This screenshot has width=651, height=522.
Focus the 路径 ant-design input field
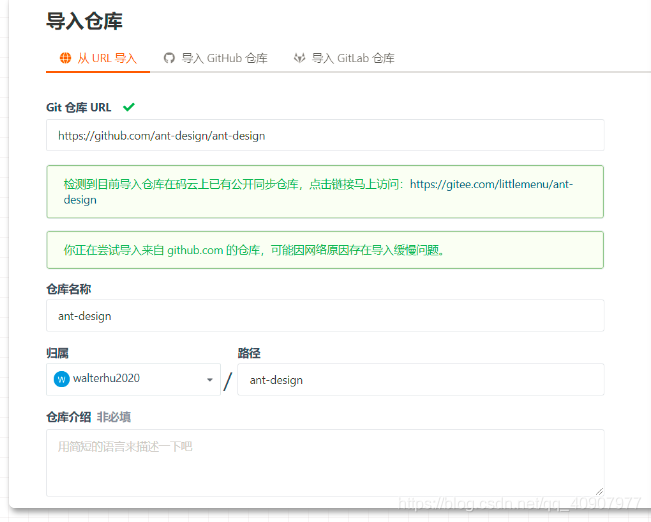[421, 380]
